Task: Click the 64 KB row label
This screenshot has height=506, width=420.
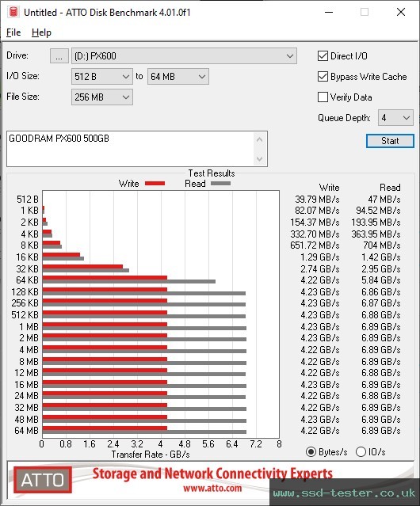Action: pyautogui.click(x=27, y=280)
